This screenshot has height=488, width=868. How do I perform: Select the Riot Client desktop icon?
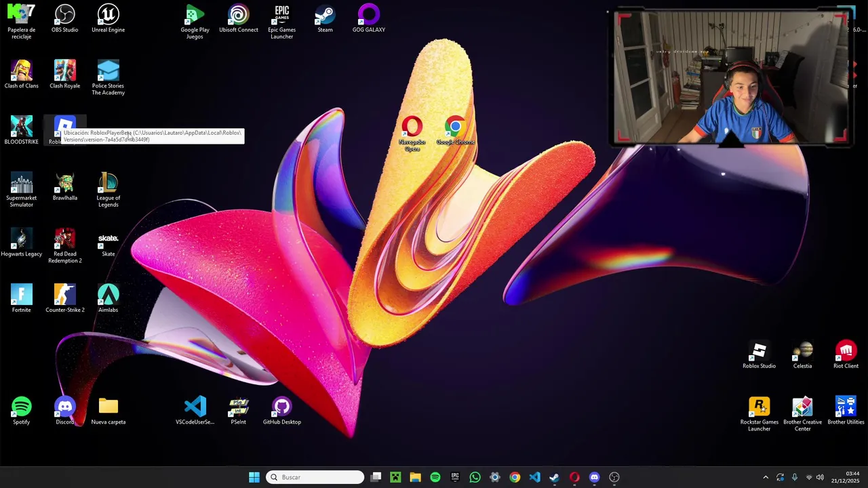coord(846,354)
